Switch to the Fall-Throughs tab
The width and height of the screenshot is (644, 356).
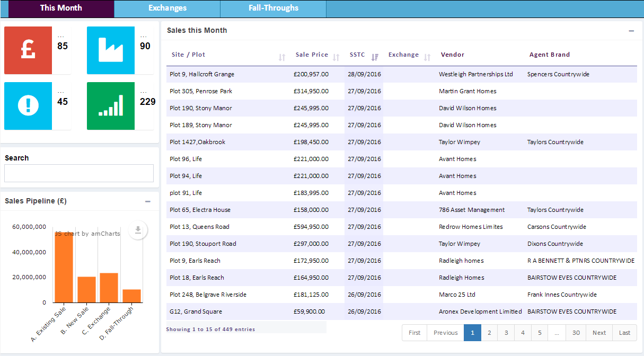tap(274, 8)
